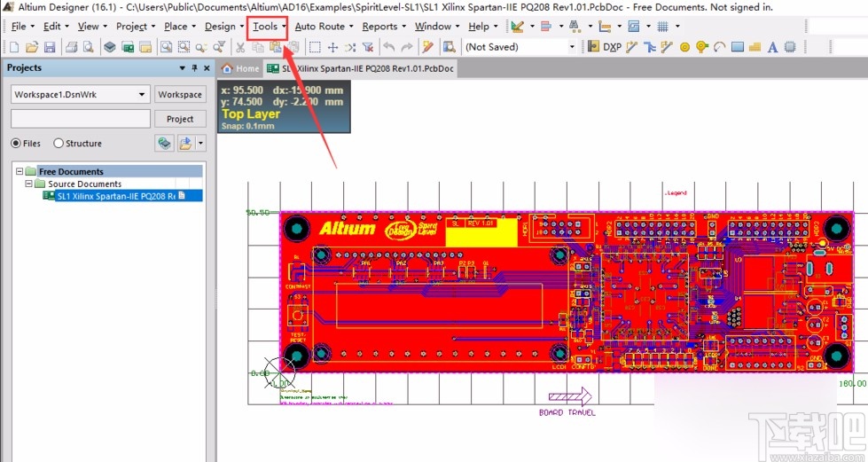868x462 pixels.
Task: Undo the last action
Action: click(x=389, y=47)
